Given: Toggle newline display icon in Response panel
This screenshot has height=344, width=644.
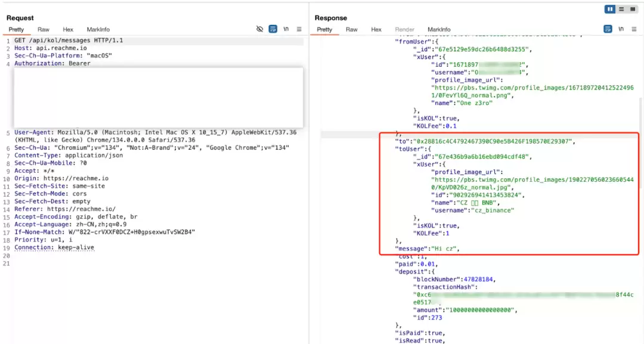Looking at the screenshot, I should point(621,29).
